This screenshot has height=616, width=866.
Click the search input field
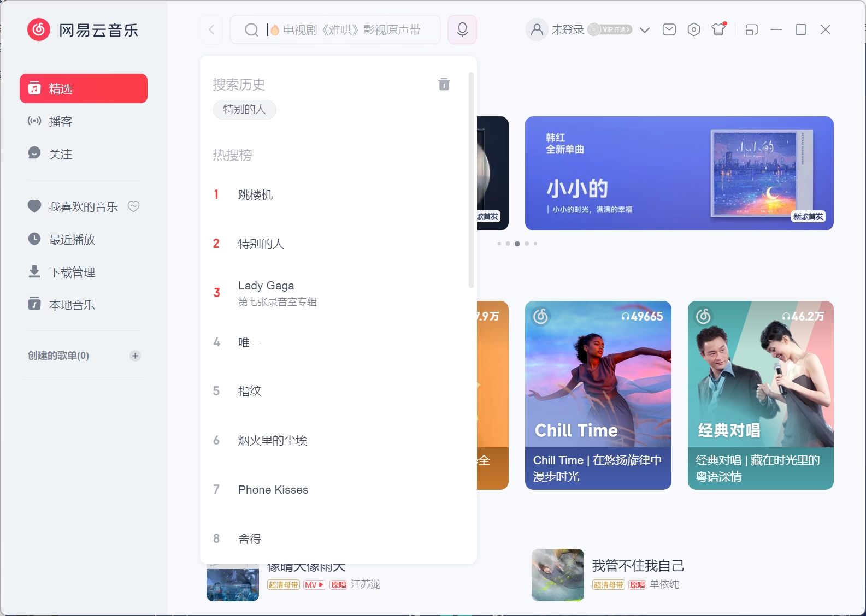335,29
